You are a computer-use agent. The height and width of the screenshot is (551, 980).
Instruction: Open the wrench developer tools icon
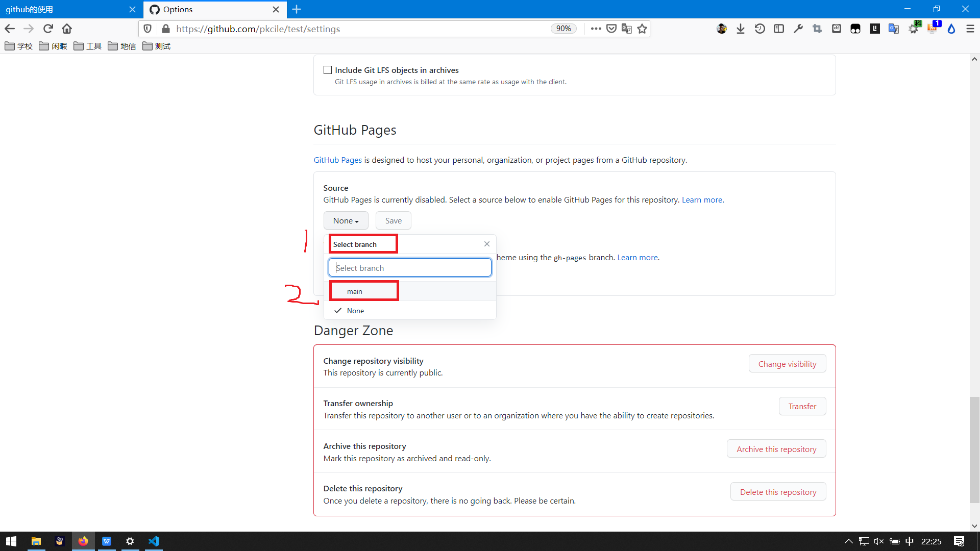[798, 29]
